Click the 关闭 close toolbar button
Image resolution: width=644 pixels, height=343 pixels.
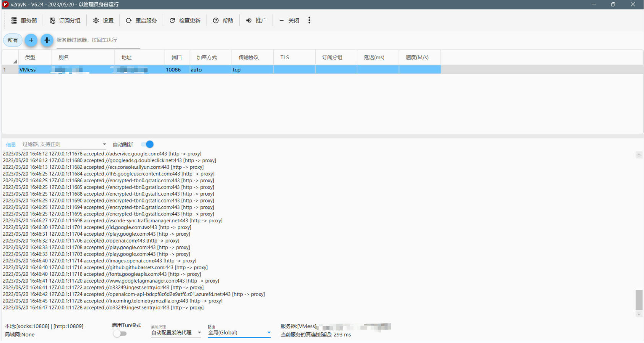point(289,21)
